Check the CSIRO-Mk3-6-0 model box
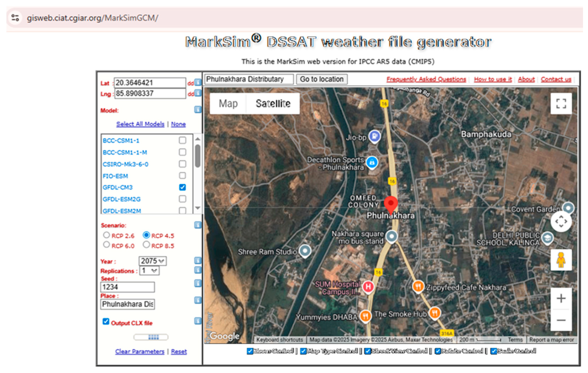 182,164
